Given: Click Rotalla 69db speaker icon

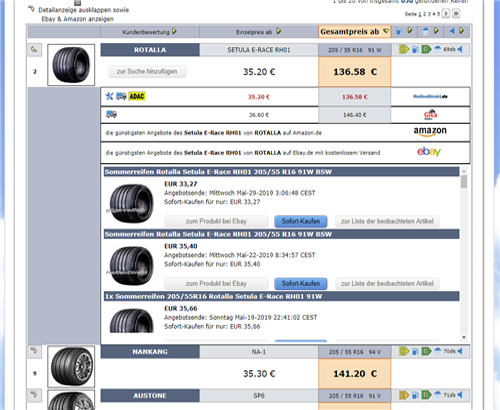Looking at the screenshot, I should pyautogui.click(x=460, y=49).
